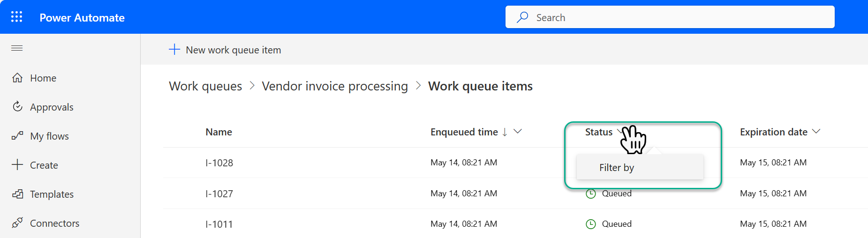
Task: Click the search magnifier icon
Action: pos(522,17)
